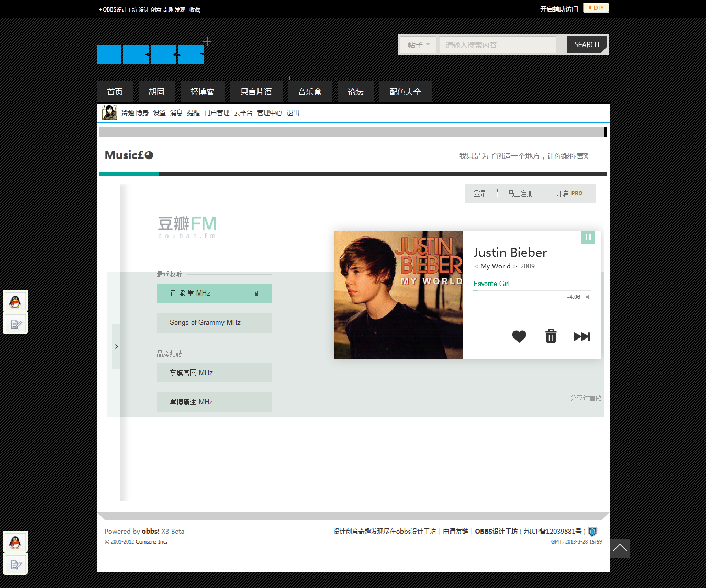706x588 pixels.
Task: Click the blue OBBS site logo
Action: pyautogui.click(x=154, y=52)
